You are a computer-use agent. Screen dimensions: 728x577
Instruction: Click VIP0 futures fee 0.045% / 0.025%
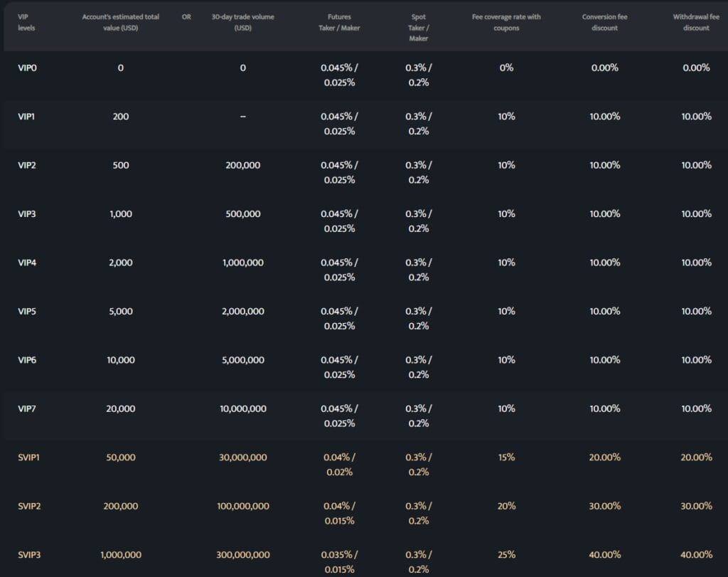coord(339,75)
